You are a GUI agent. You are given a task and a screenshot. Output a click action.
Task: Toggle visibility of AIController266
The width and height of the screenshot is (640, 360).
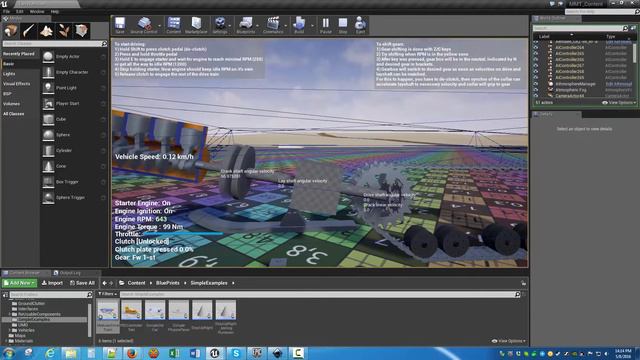(x=536, y=60)
